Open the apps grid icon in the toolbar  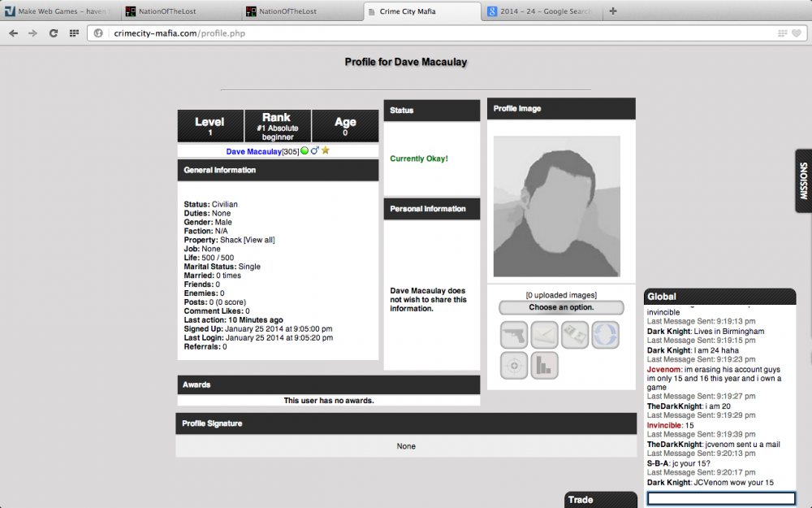pyautogui.click(x=74, y=34)
